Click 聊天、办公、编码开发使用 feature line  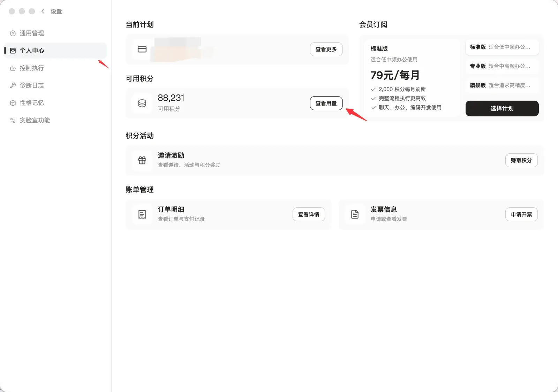click(410, 107)
